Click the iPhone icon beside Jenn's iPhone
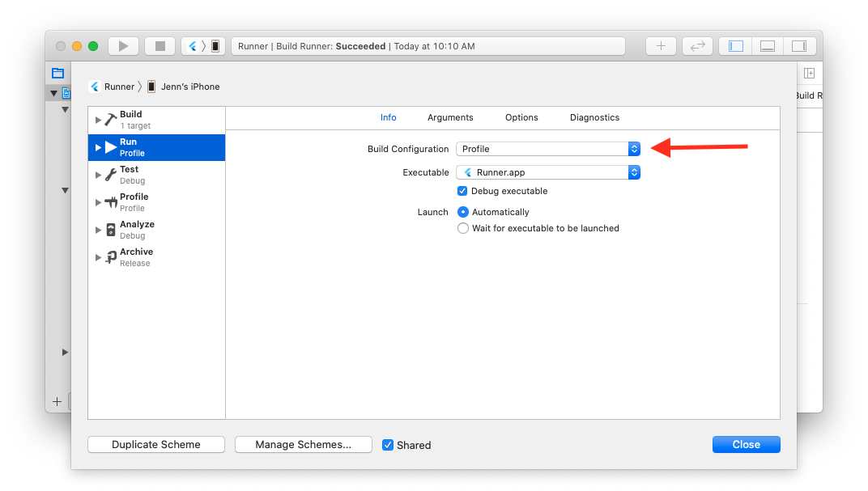Viewport: 868px width, 491px height. 151,87
